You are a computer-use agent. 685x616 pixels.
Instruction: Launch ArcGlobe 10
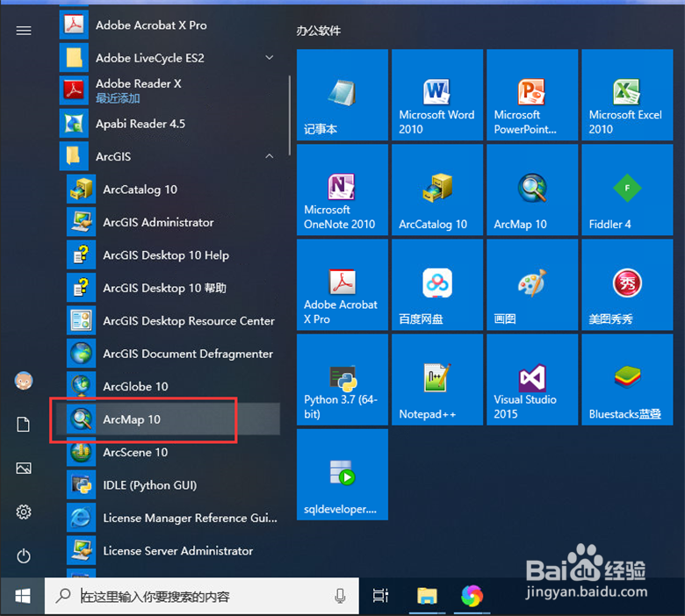coord(173,386)
